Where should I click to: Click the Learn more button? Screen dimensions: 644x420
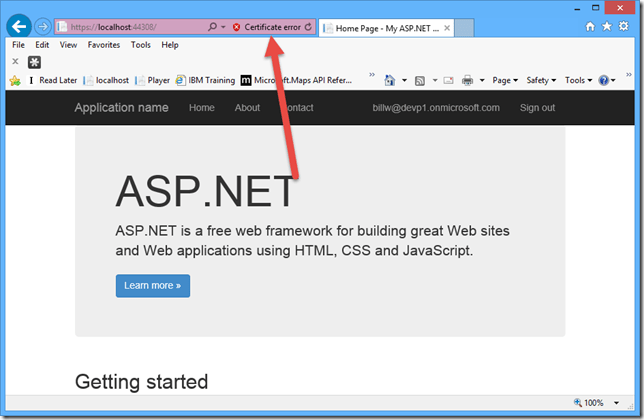tap(152, 286)
